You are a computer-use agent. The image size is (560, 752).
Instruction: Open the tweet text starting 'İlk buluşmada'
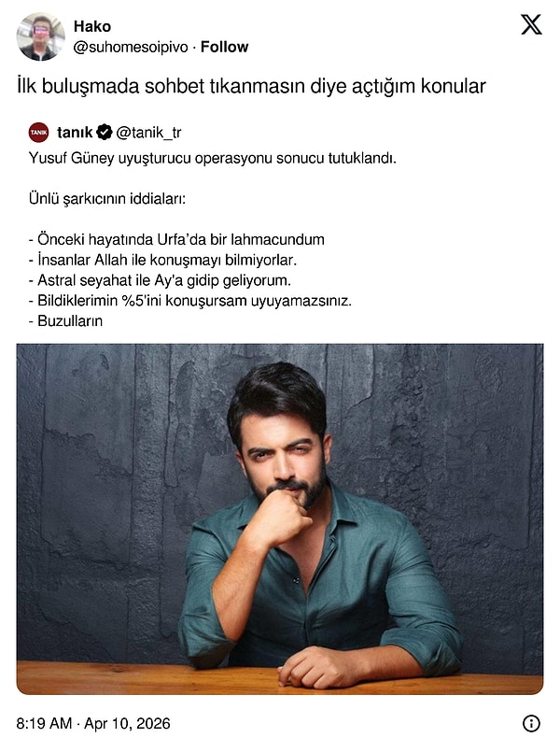[x=251, y=86]
